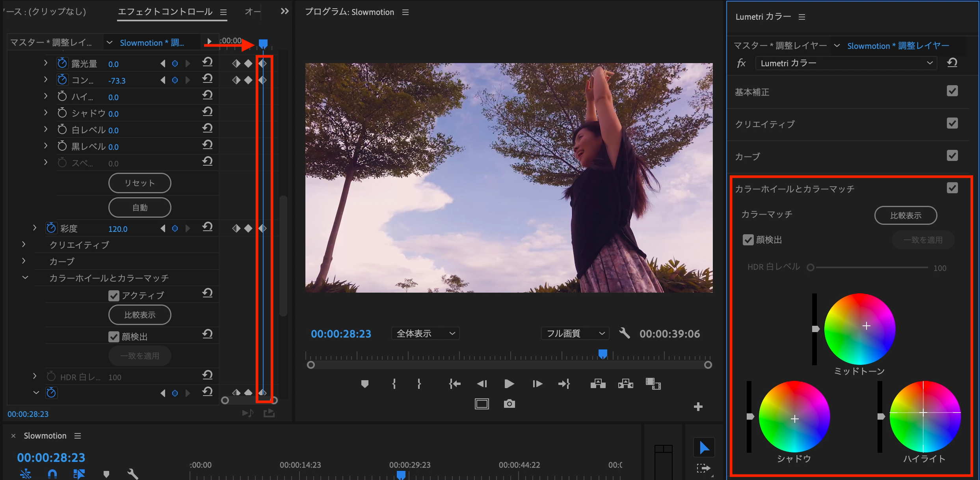
Task: Click the Export Frame camera icon
Action: click(509, 404)
